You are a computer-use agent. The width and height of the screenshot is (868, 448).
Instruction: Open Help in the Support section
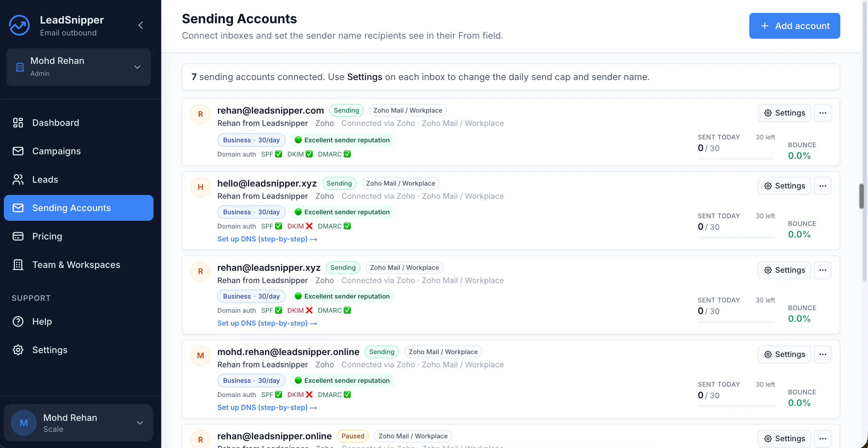(x=78, y=321)
